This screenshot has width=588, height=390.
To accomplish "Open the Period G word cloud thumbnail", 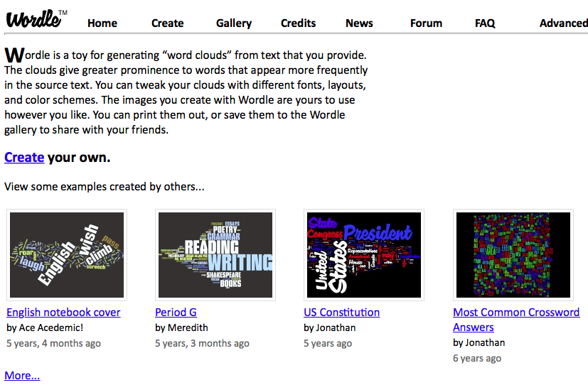I will (215, 255).
